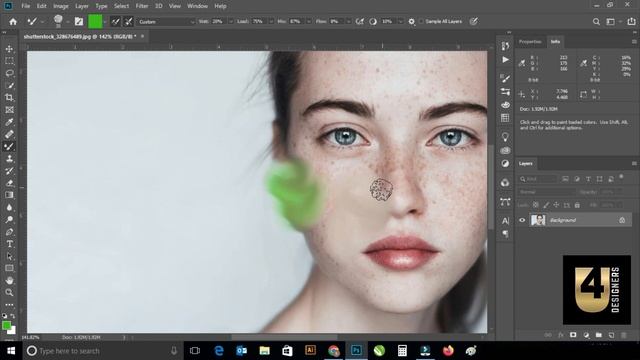Swap foreground and background colors
The width and height of the screenshot is (640, 360).
tap(13, 316)
